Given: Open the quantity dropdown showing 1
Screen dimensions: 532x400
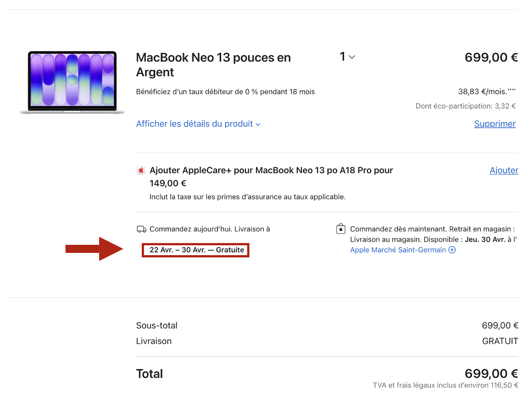Looking at the screenshot, I should [x=347, y=57].
